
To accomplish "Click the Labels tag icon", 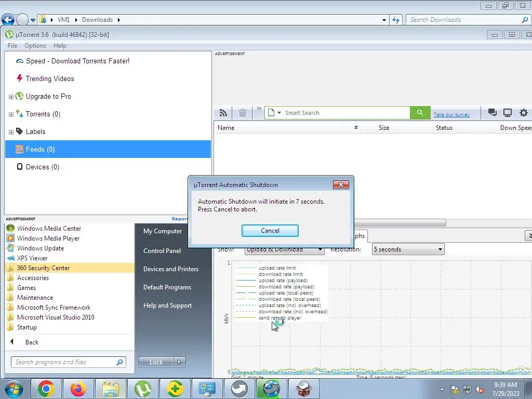I will (20, 131).
